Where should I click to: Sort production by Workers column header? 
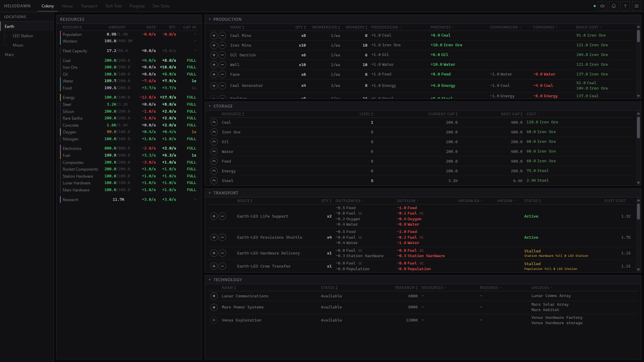tap(357, 27)
